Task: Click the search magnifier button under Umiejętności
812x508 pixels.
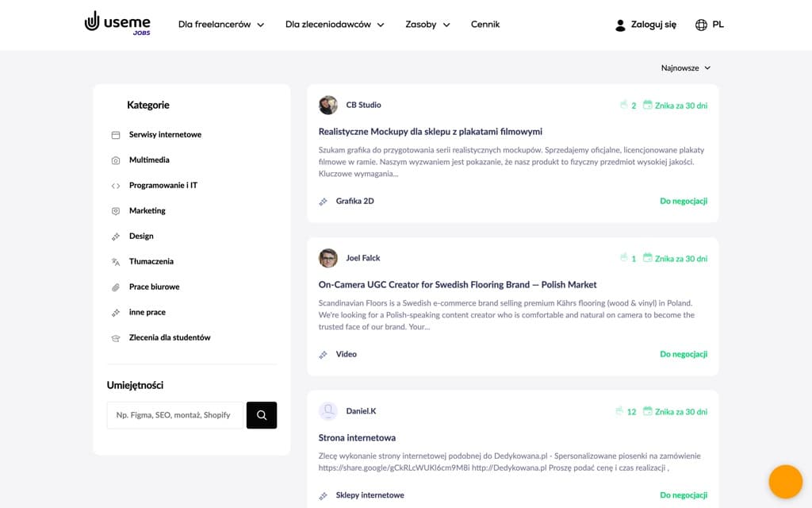Action: click(261, 414)
